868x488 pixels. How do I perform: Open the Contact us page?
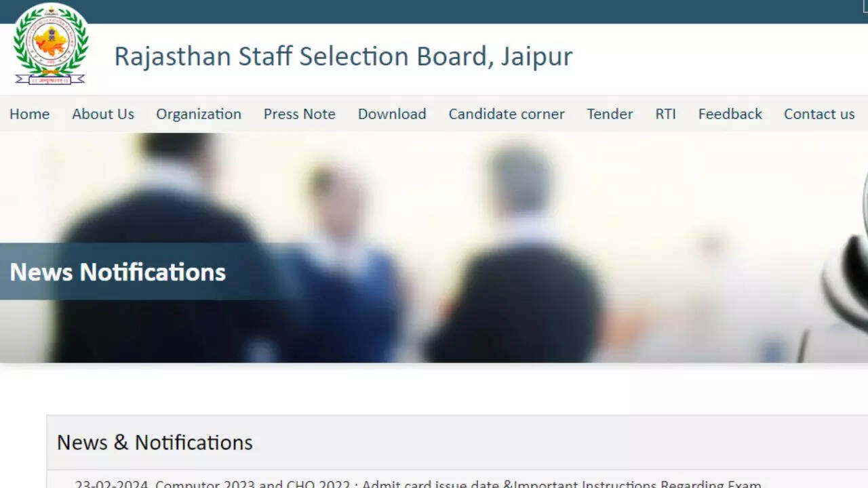819,114
